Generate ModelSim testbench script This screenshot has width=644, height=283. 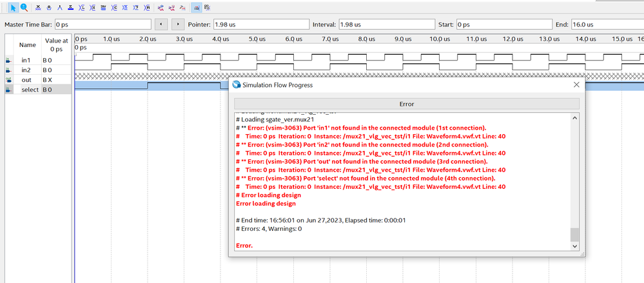(183, 8)
